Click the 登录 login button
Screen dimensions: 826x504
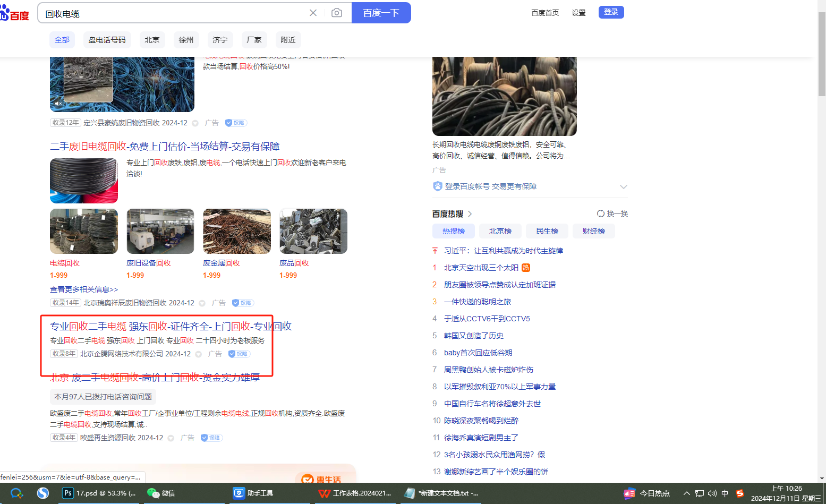coord(611,12)
